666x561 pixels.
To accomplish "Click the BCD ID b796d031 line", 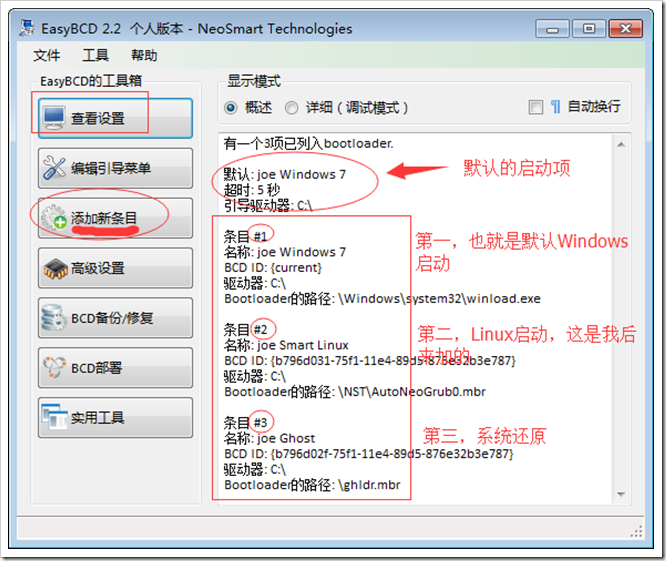I will (370, 361).
